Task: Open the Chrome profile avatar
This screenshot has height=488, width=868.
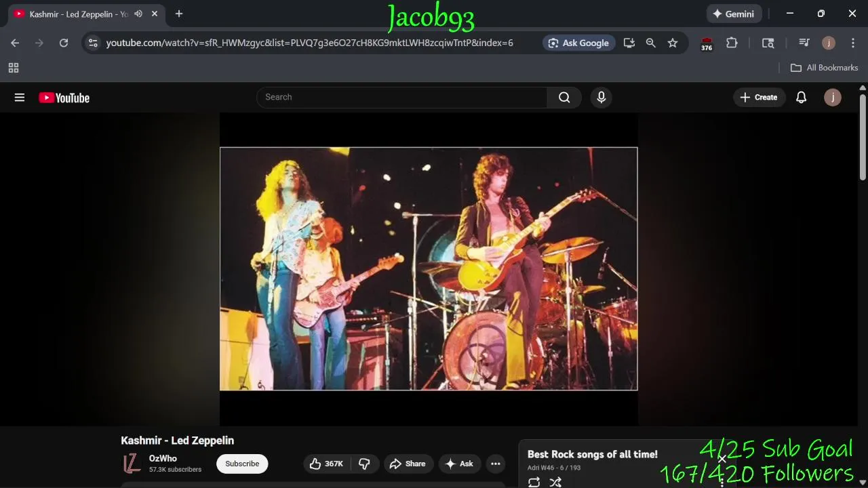Action: click(x=829, y=43)
